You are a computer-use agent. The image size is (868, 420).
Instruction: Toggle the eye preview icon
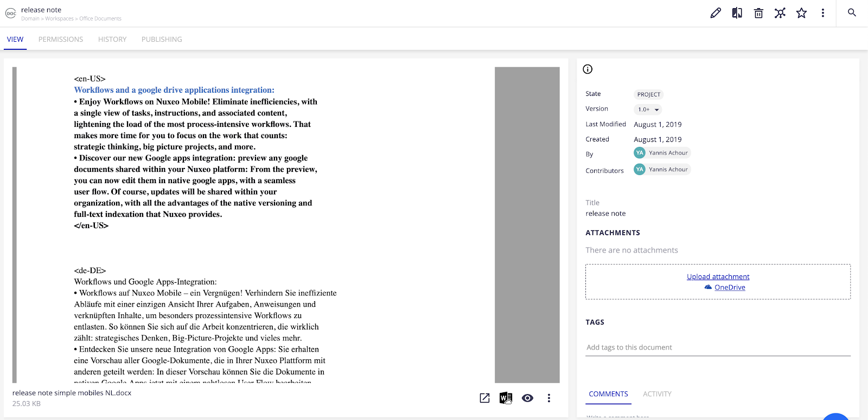(x=527, y=398)
